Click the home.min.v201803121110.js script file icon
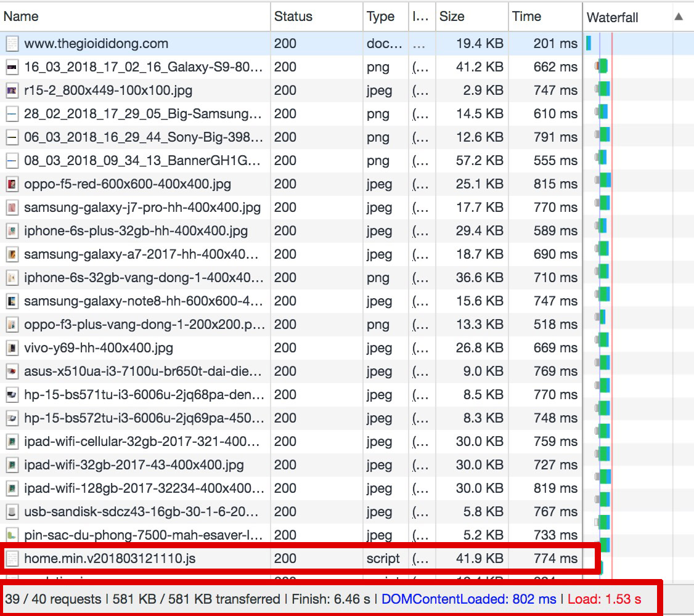Viewport: 694px width, 616px height. click(12, 559)
